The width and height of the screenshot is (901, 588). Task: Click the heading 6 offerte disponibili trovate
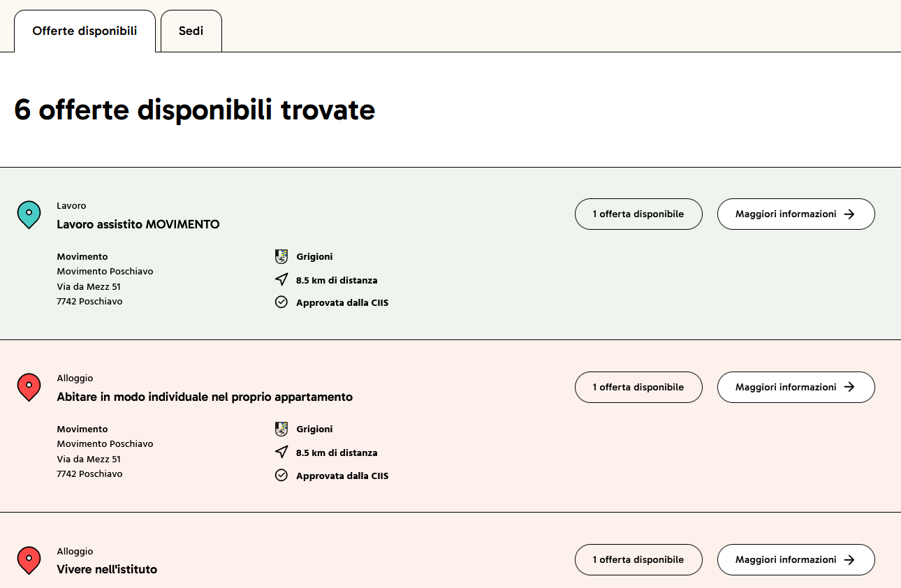coord(194,110)
